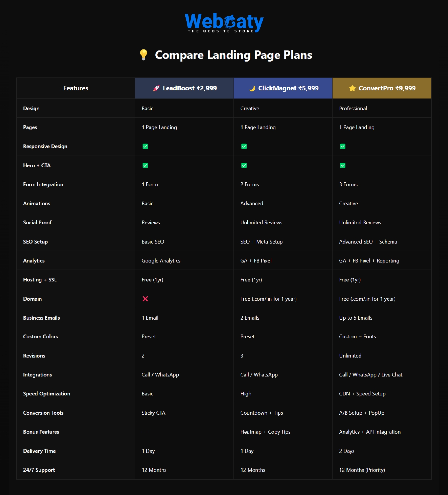
Task: Click ConvertPro's Hero + CTA checkmark
Action: 343,165
